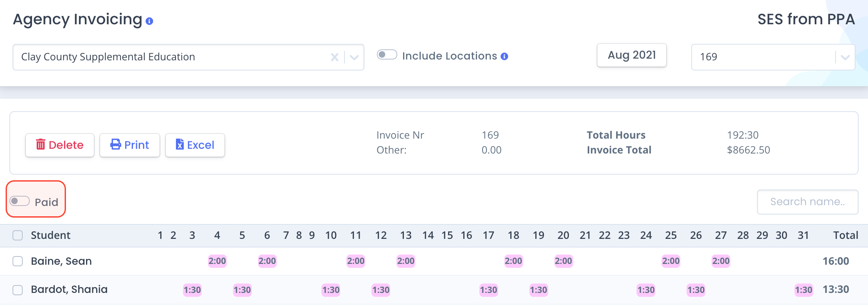Check the box for Baine, Sean
Viewport: 868px width, 307px height.
18,261
